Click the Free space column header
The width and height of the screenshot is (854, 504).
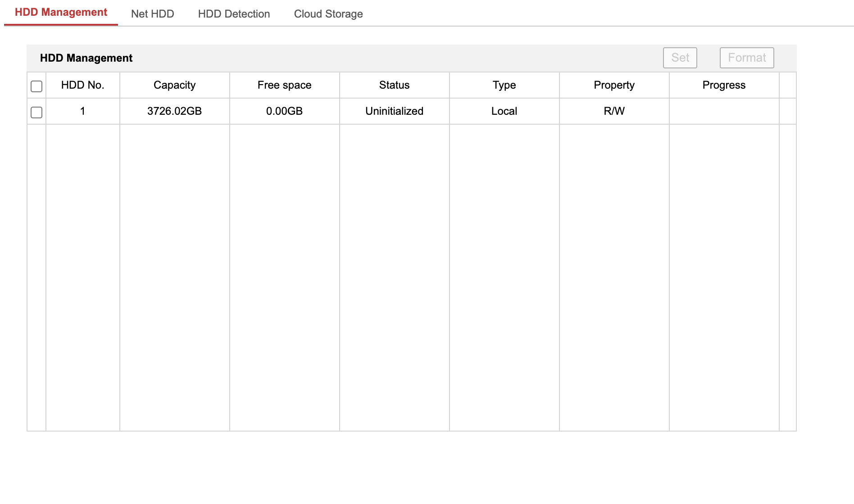[284, 85]
